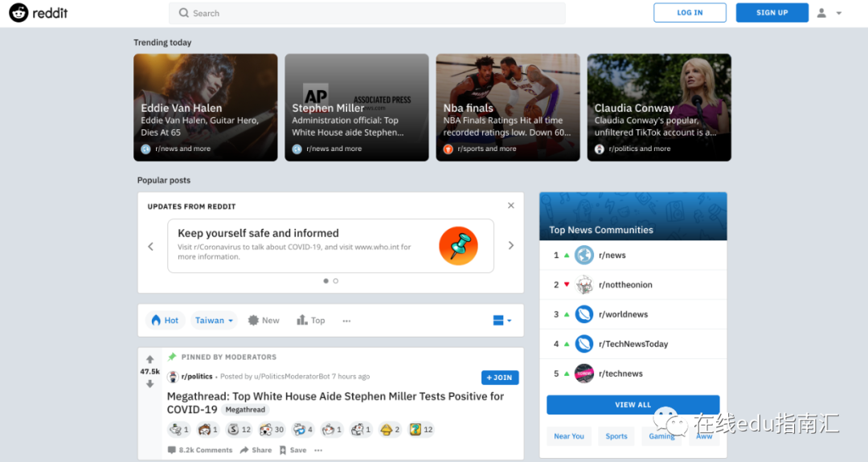This screenshot has width=868, height=462.
Task: Upvote the Stephen Miller megathread post
Action: pyautogui.click(x=149, y=359)
